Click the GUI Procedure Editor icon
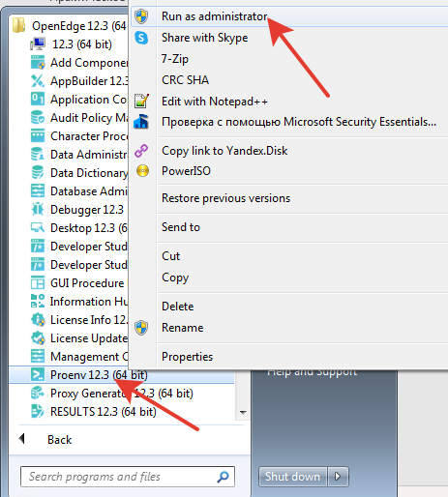The image size is (448, 497). click(38, 283)
